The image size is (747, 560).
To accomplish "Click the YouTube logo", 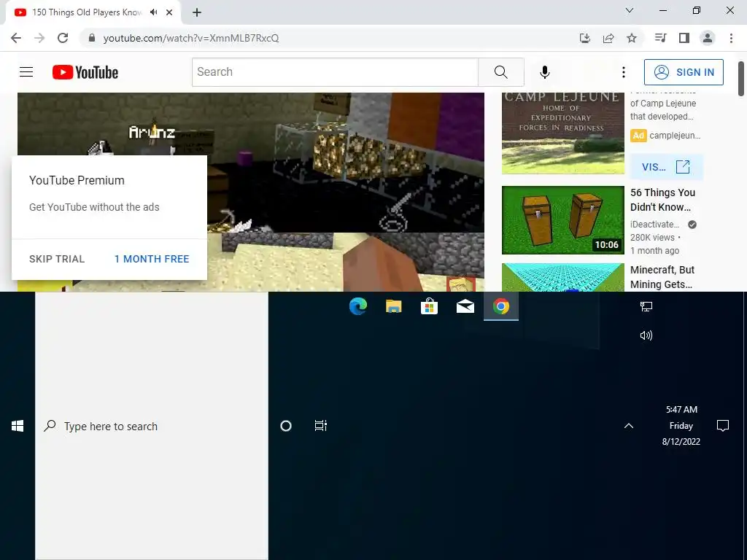I will [85, 72].
